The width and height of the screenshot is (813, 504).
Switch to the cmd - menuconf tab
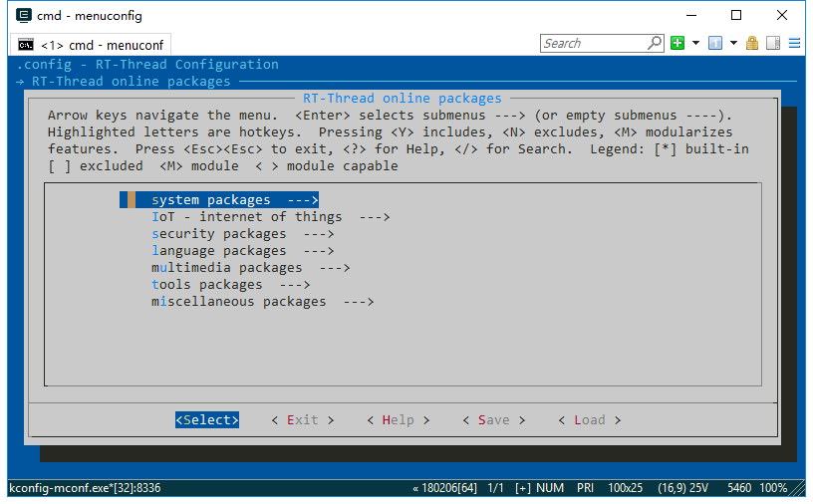point(92,45)
